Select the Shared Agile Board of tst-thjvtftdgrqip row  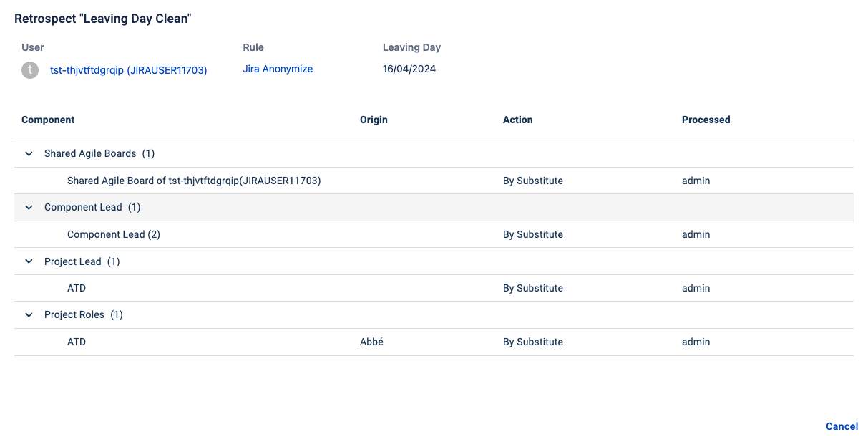[x=194, y=181]
